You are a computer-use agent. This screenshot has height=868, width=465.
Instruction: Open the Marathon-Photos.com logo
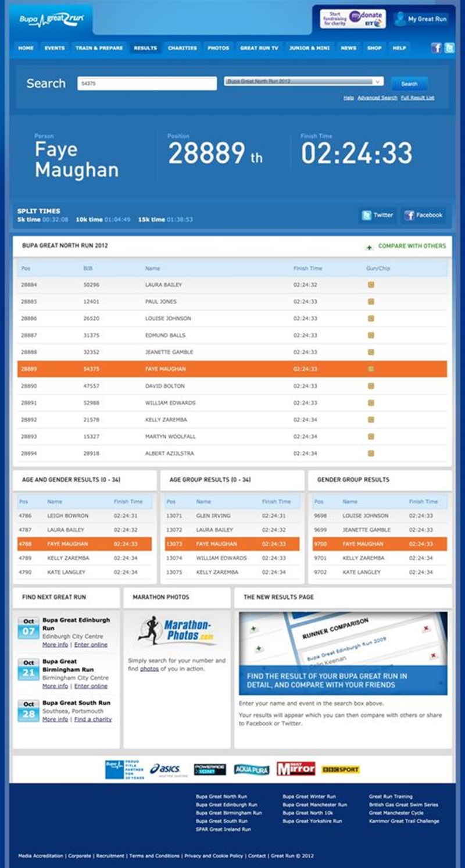click(x=176, y=631)
